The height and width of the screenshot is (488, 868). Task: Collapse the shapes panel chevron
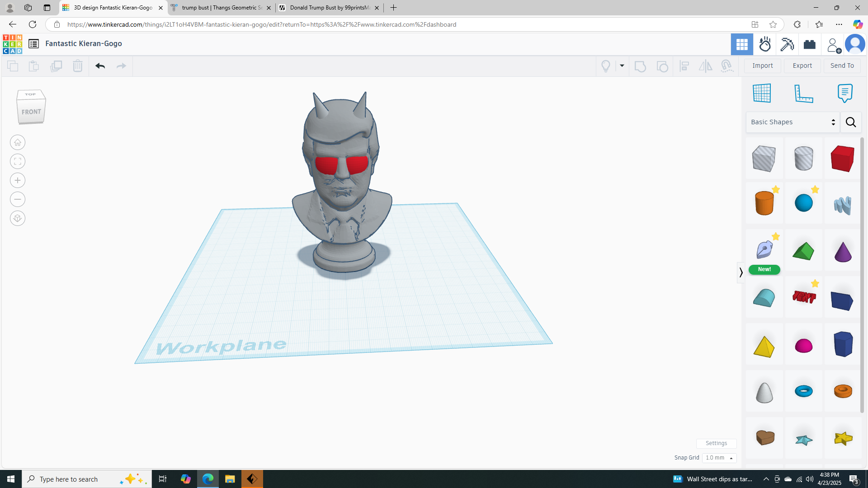[741, 272]
